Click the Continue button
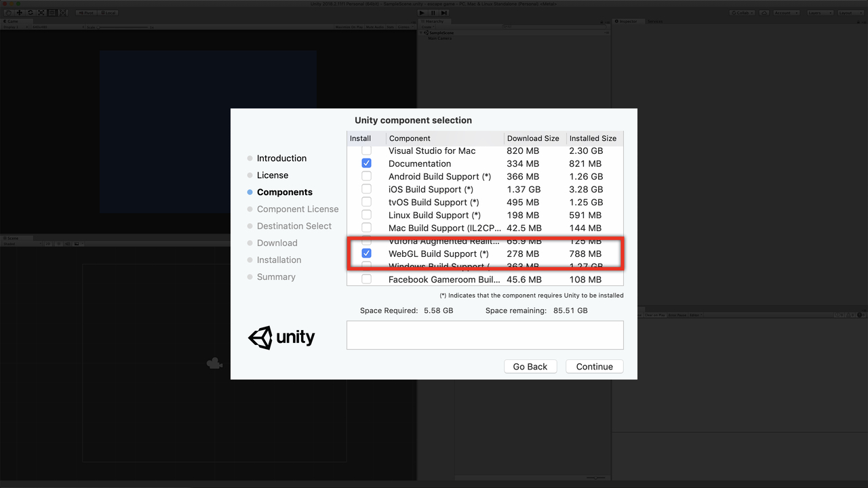The width and height of the screenshot is (868, 488). 594,367
